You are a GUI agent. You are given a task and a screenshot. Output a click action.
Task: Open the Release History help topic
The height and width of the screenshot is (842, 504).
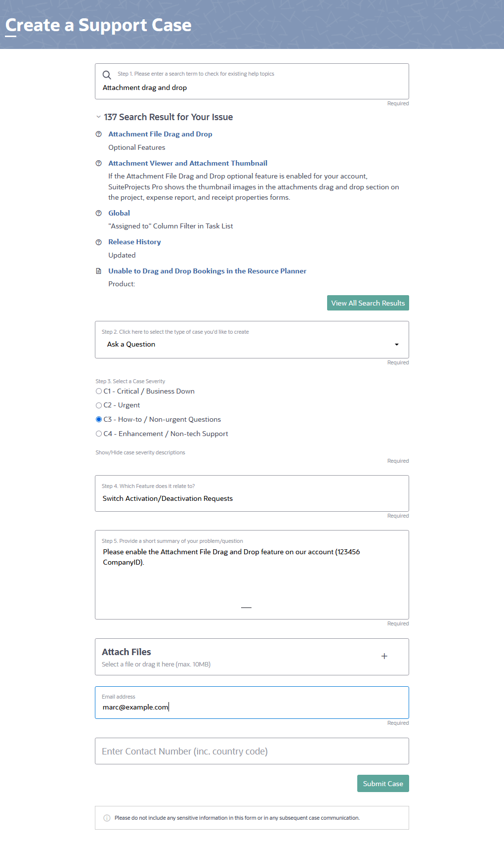tap(134, 241)
